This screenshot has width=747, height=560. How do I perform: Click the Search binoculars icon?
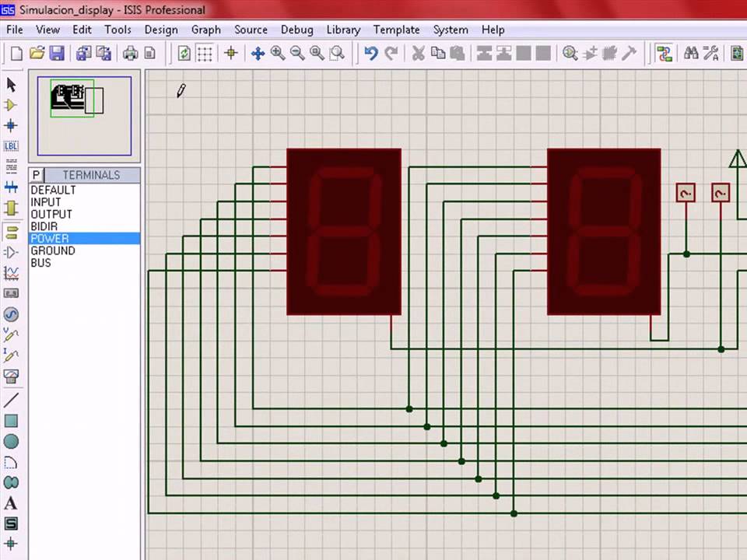tap(691, 53)
